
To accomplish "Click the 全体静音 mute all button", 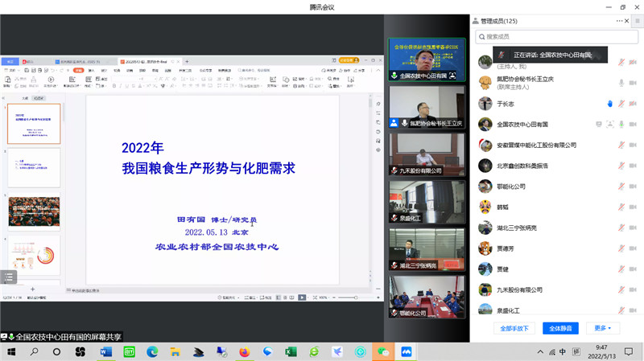I will [561, 328].
